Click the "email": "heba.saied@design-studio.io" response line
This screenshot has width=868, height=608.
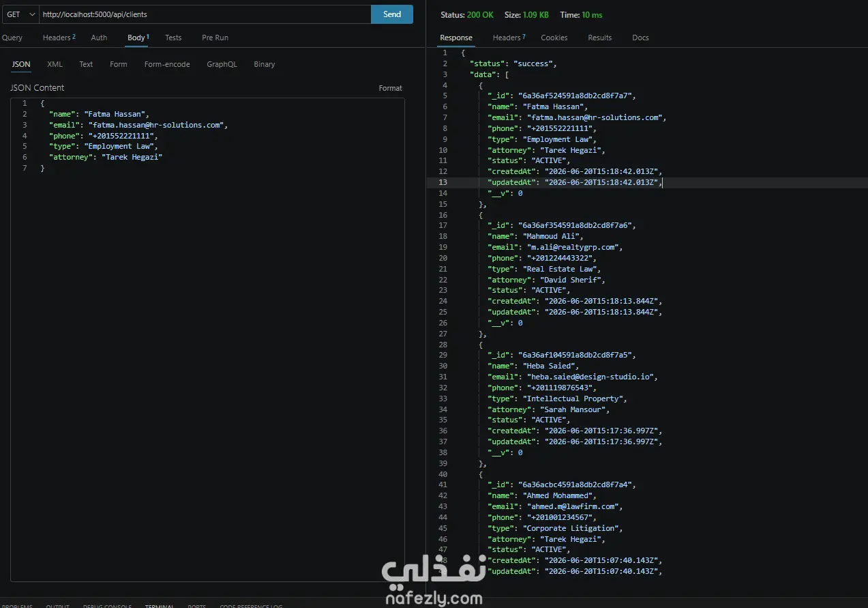click(x=573, y=377)
